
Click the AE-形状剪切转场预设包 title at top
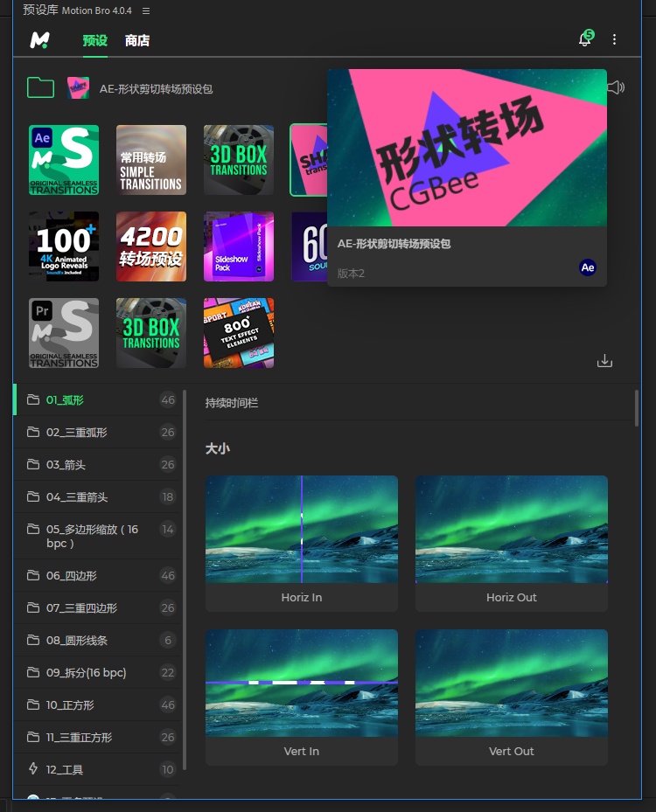(156, 89)
